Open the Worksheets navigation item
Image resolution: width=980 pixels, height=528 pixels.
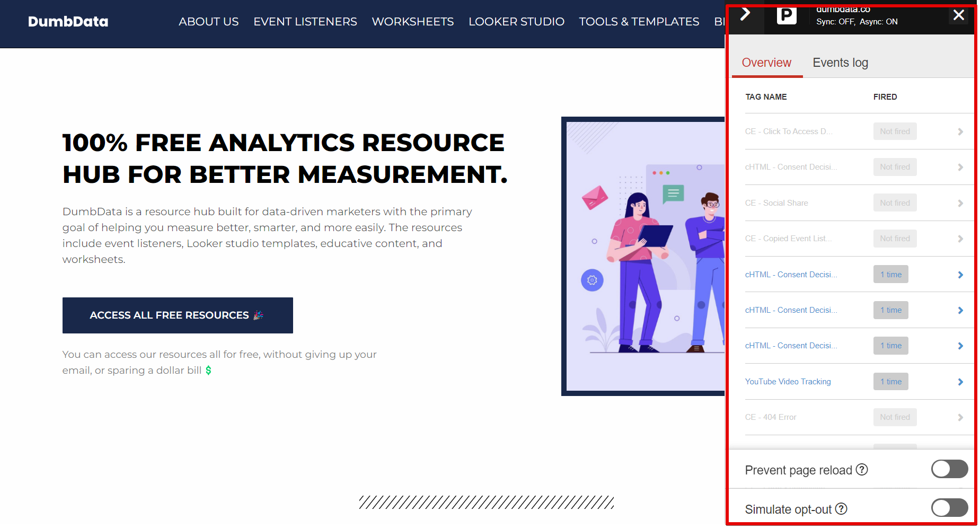(413, 22)
